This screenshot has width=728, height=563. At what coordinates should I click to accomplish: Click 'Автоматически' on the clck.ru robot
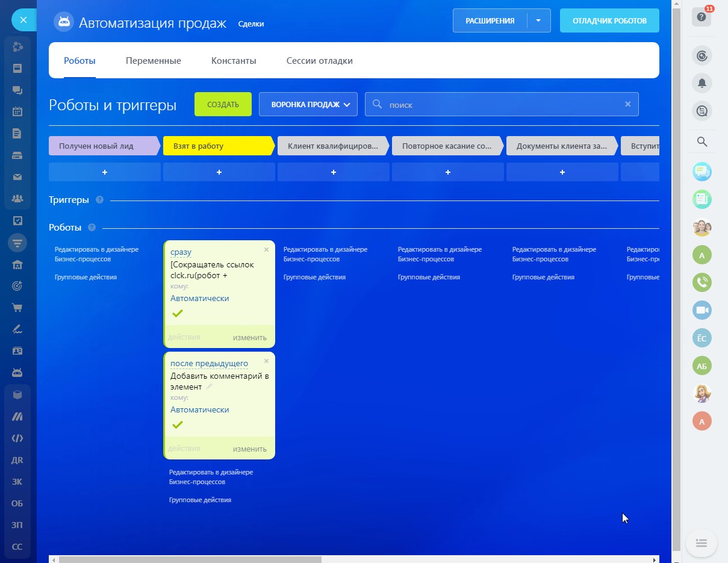[199, 298]
